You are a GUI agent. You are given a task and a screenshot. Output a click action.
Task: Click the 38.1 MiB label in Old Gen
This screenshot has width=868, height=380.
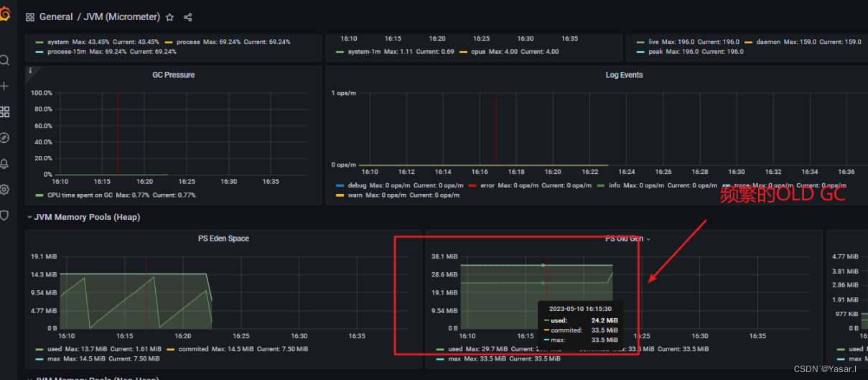pyautogui.click(x=444, y=256)
